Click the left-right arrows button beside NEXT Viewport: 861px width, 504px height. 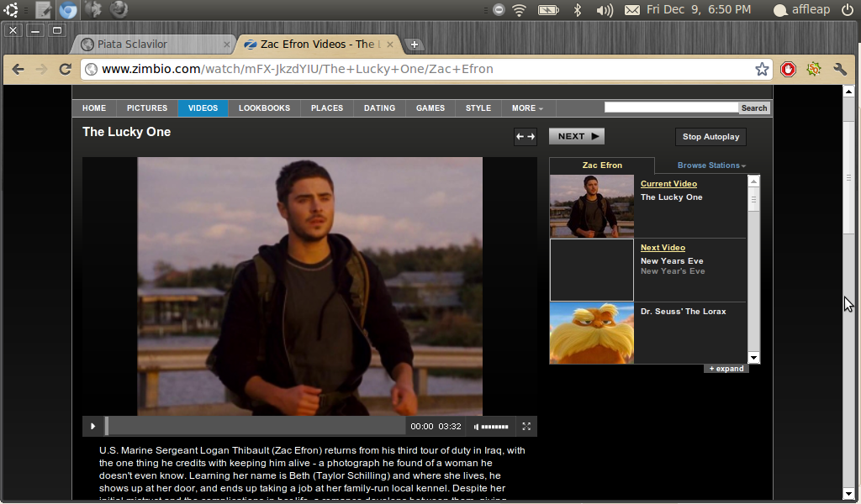(526, 137)
